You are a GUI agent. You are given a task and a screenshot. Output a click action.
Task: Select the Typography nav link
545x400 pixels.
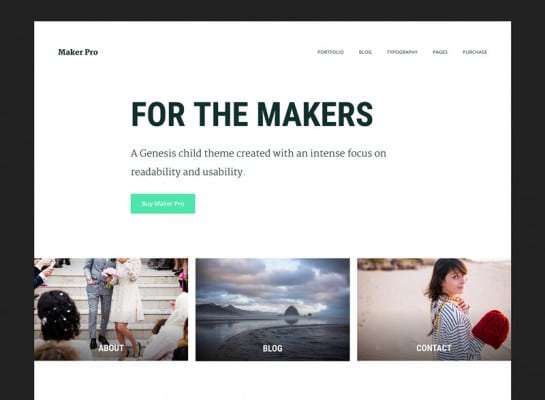[402, 52]
